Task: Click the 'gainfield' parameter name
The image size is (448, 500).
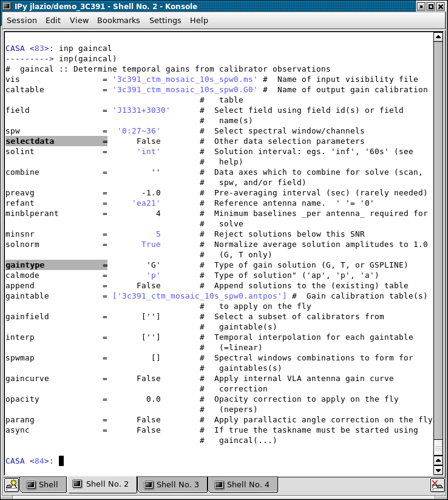Action: point(27,317)
